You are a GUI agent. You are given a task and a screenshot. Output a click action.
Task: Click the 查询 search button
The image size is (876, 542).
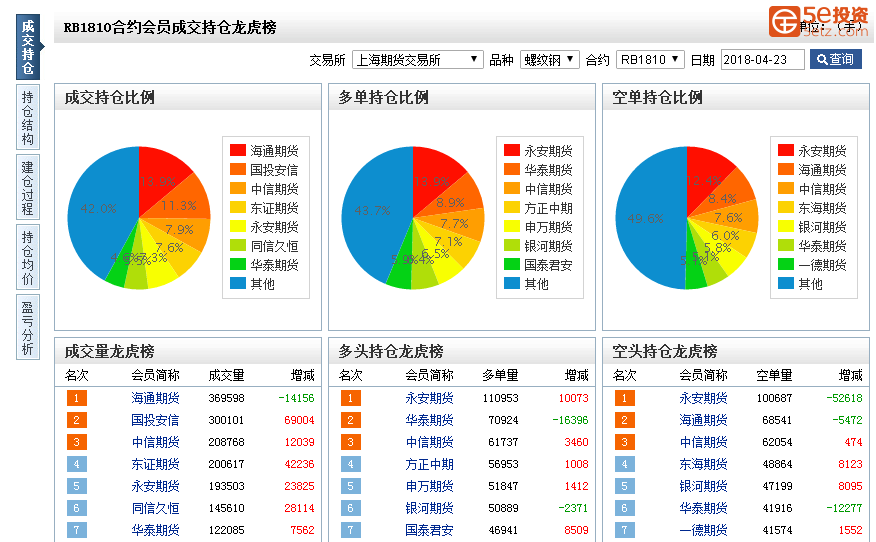(835, 59)
